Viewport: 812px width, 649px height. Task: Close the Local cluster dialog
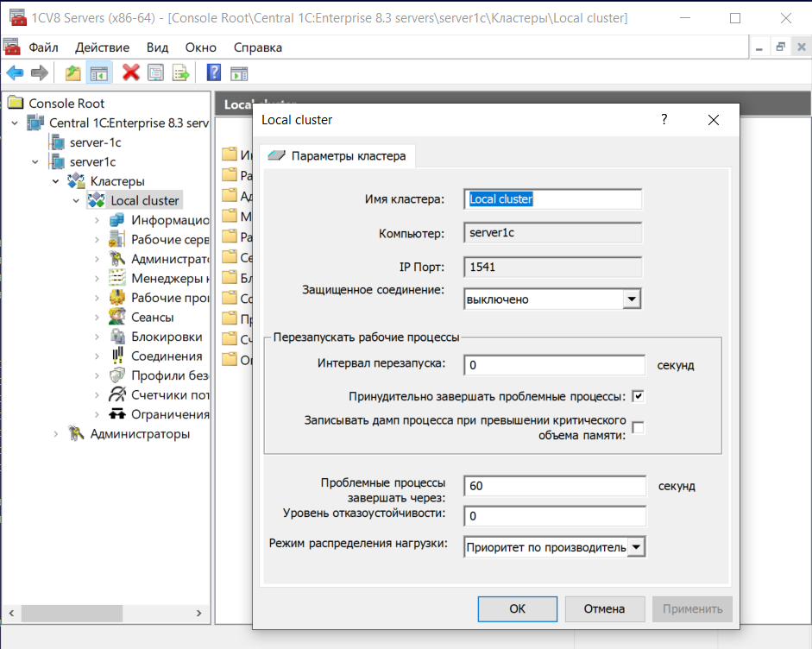click(713, 120)
